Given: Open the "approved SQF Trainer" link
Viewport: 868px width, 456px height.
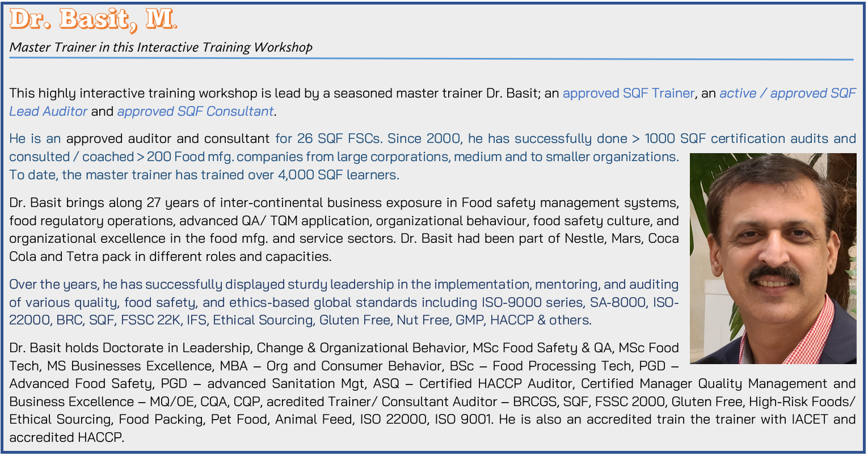Looking at the screenshot, I should (x=628, y=93).
